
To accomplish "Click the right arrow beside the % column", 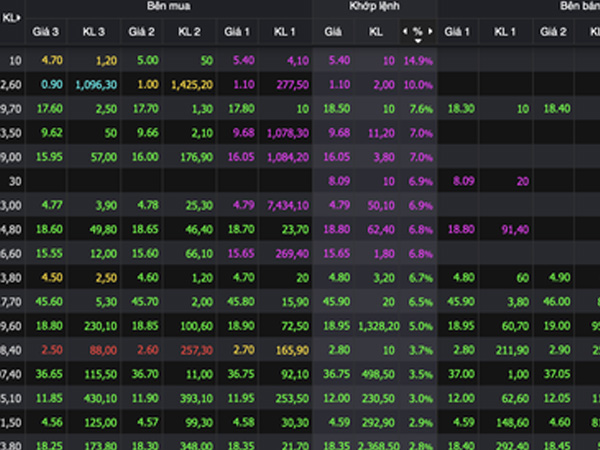I will 429,32.
